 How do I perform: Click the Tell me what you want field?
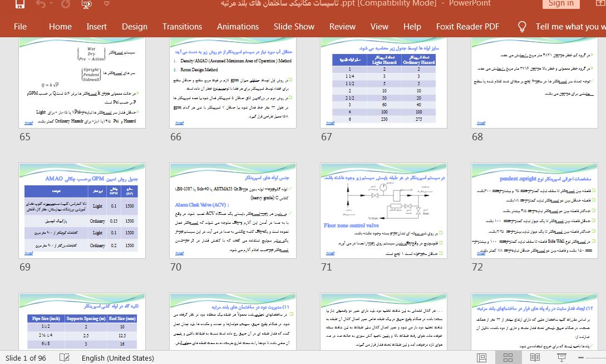[x=570, y=27]
